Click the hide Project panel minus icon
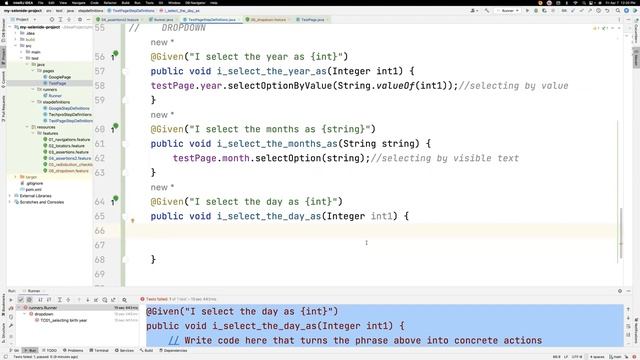 [x=88, y=19]
